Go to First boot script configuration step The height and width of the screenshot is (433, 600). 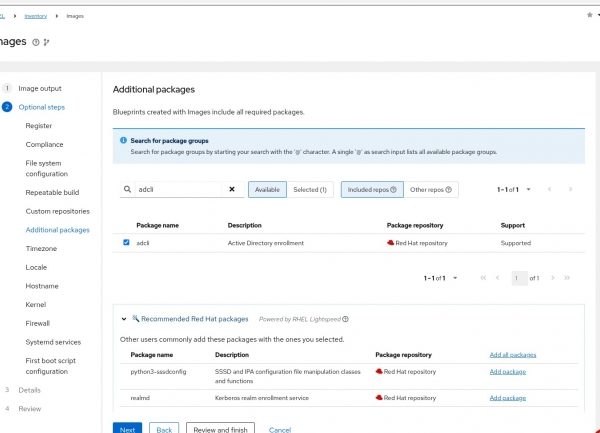click(51, 366)
